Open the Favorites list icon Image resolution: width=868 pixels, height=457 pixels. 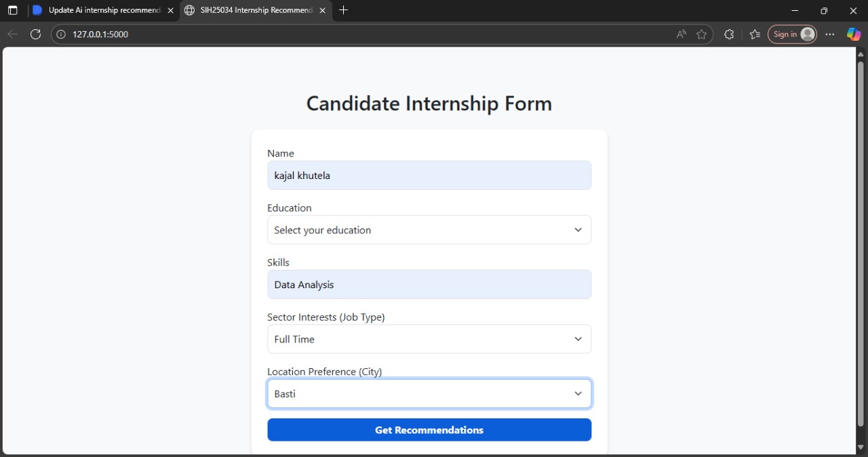[x=755, y=35]
